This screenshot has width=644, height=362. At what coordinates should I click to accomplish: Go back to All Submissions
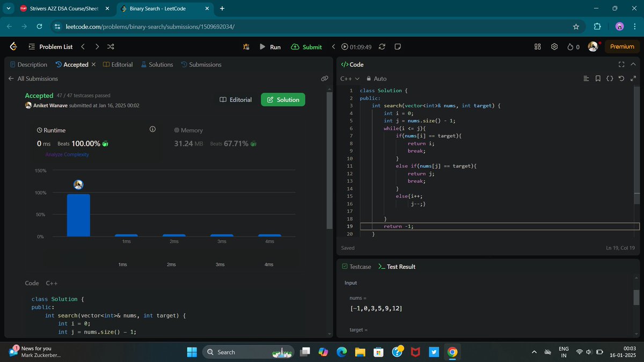pos(33,78)
